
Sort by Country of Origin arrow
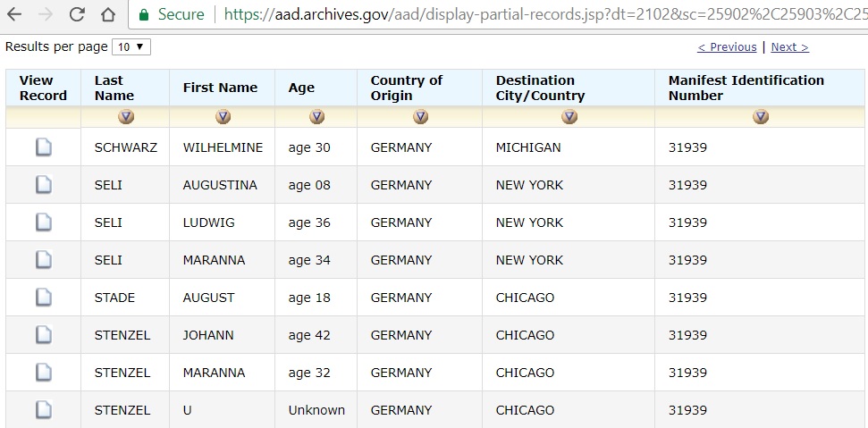pyautogui.click(x=420, y=117)
